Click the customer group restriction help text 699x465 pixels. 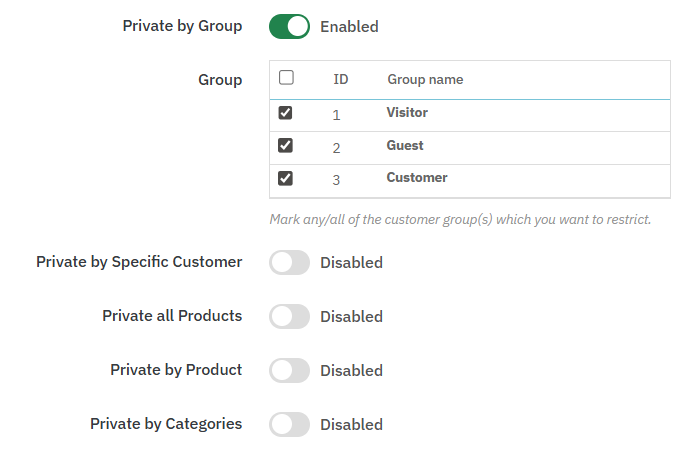click(x=460, y=219)
